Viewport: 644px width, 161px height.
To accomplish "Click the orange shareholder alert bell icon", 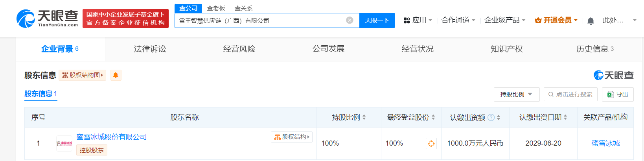I will pos(116,75).
